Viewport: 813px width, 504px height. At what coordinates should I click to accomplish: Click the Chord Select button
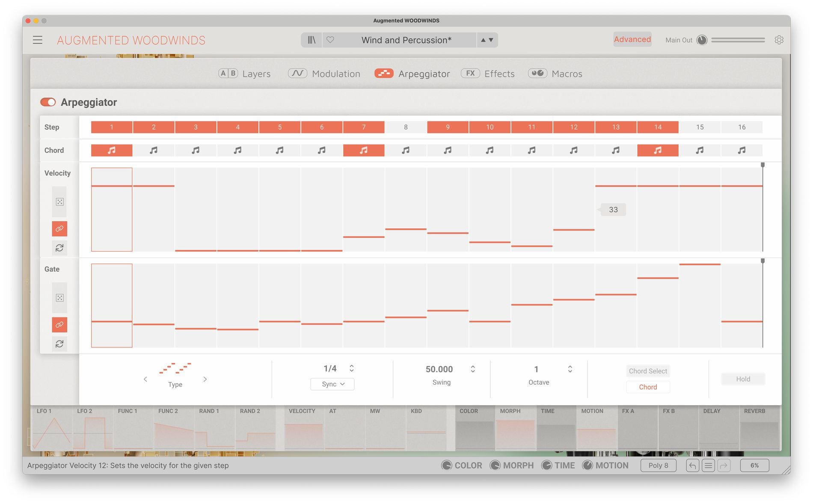click(x=648, y=371)
